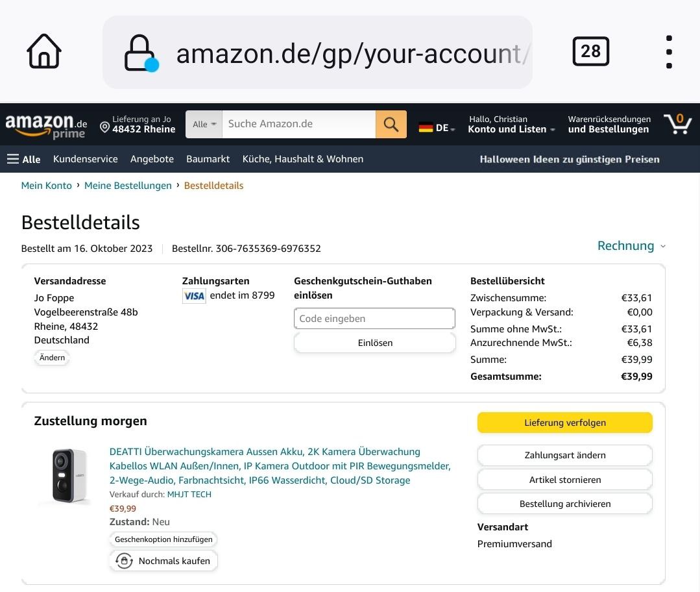Viewport: 700px width, 592px height.
Task: Click the DEATTI camera product thumbnail
Action: tap(65, 476)
